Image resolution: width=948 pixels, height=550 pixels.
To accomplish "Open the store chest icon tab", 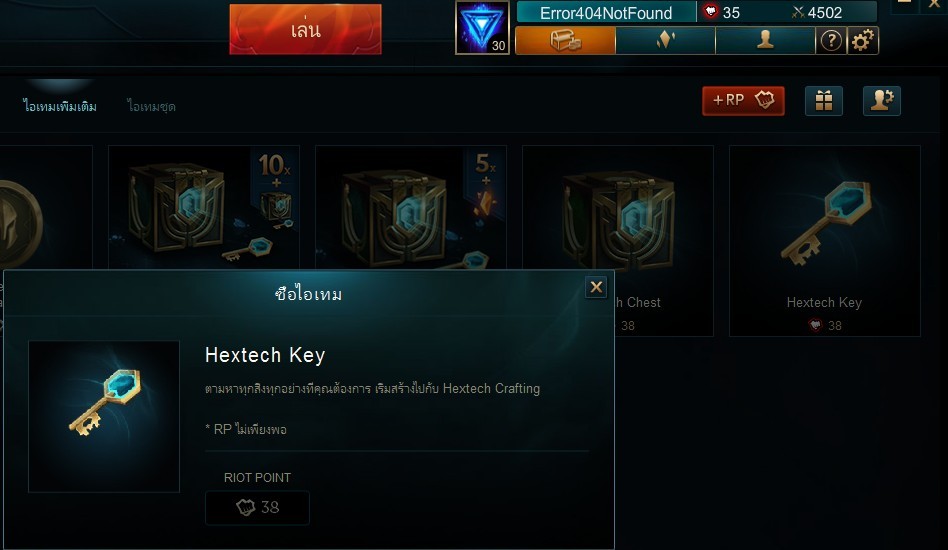I will click(565, 40).
